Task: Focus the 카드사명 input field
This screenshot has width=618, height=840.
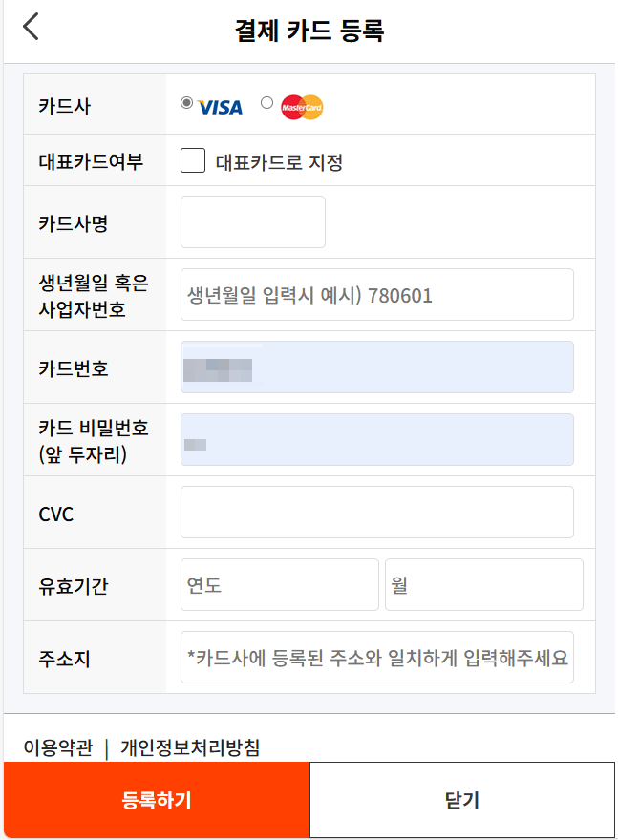Action: coord(253,221)
